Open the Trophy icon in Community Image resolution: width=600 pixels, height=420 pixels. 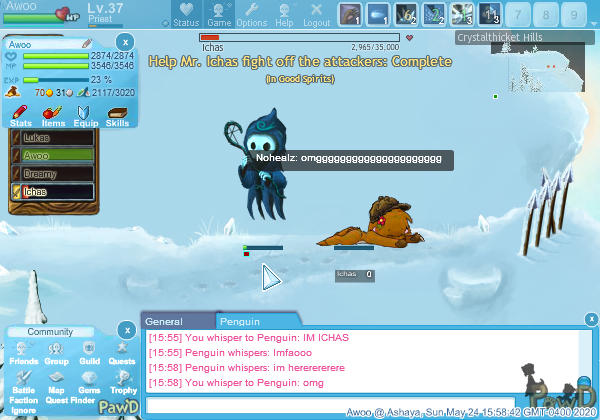122,381
